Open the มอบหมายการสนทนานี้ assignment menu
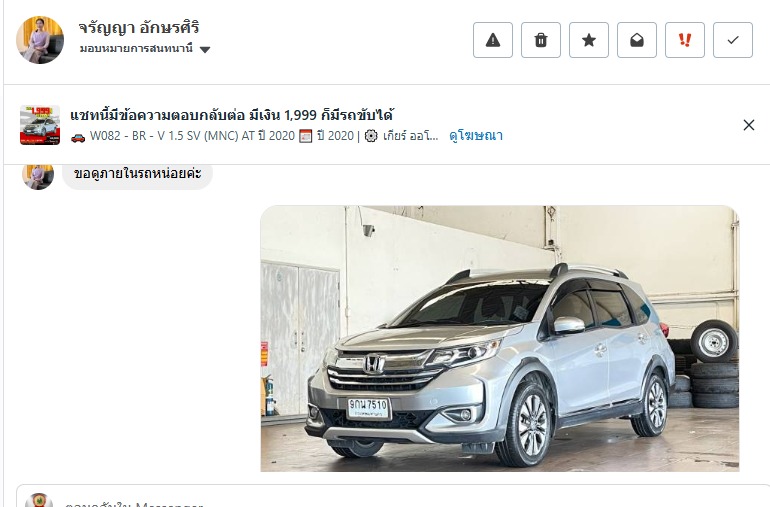The width and height of the screenshot is (770, 507). coord(145,49)
